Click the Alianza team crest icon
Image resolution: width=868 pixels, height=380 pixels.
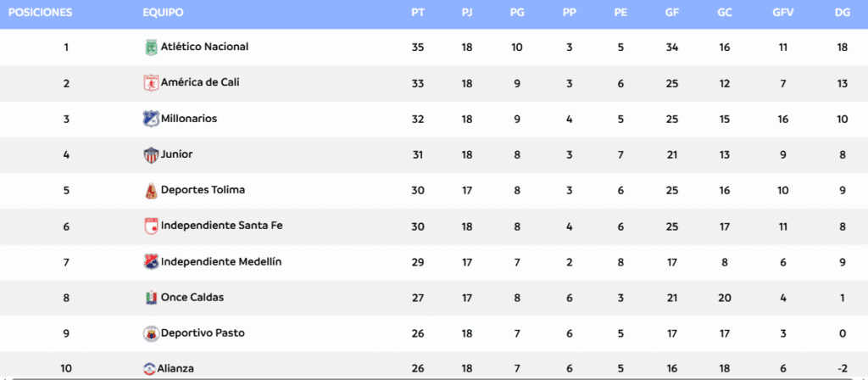pyautogui.click(x=151, y=369)
